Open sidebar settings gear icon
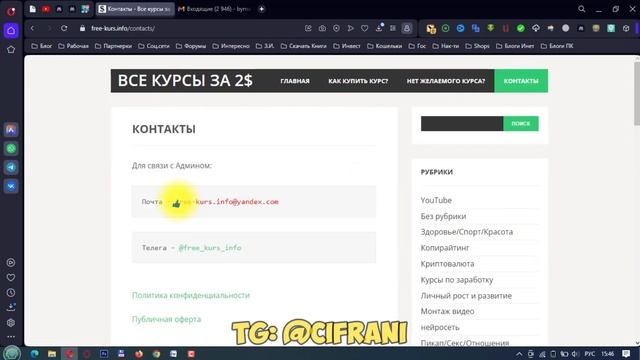640x360 pixels. tap(11, 323)
